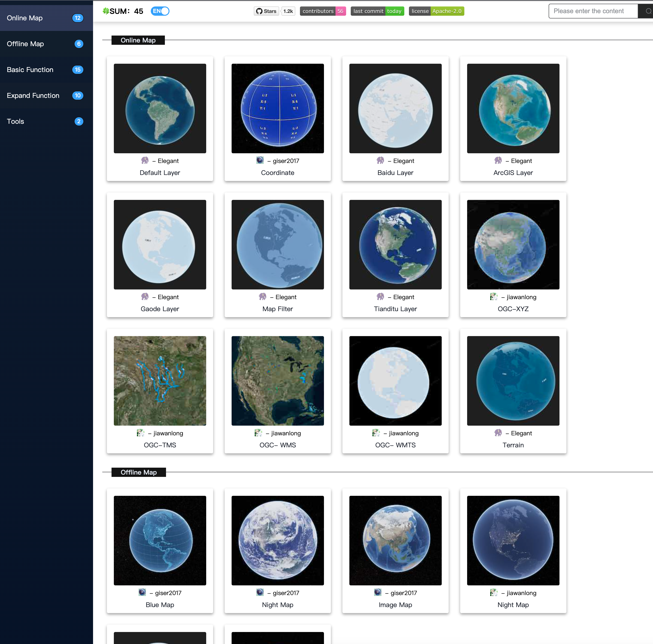Image resolution: width=653 pixels, height=644 pixels.
Task: Select Expand Function in sidebar
Action: 46,96
